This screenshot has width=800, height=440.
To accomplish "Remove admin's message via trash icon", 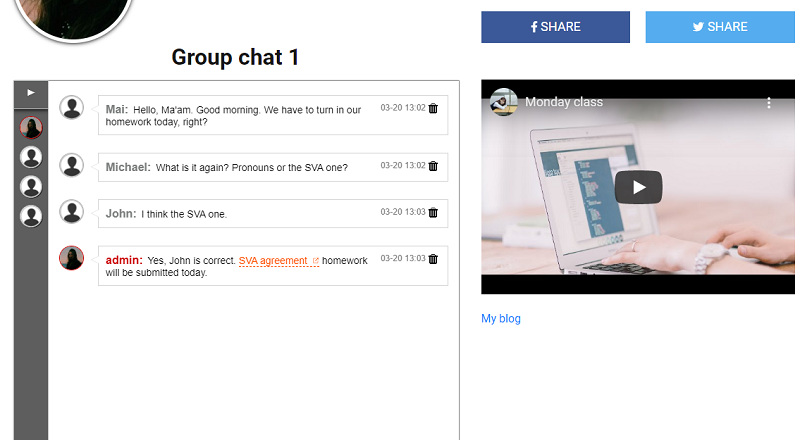I will [x=433, y=259].
